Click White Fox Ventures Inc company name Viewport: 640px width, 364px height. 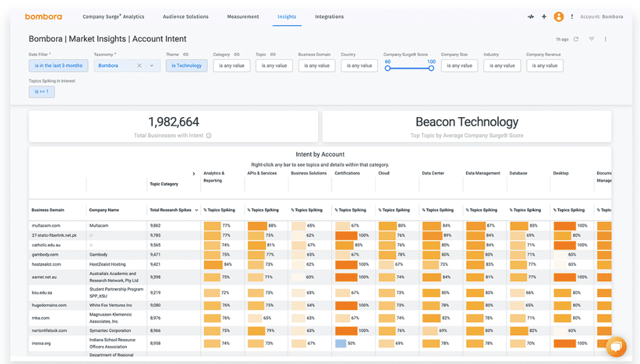[x=111, y=305]
